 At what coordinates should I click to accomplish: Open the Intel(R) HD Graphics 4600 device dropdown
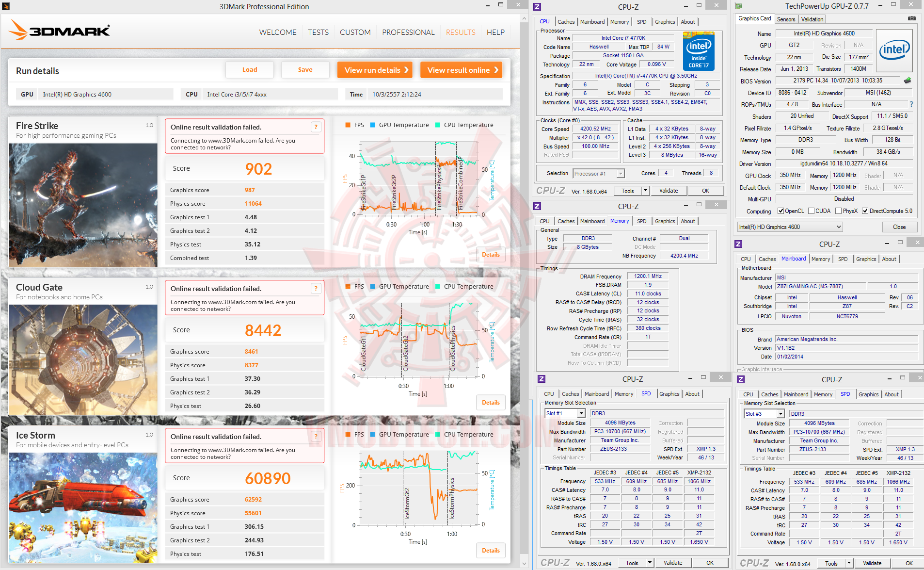[790, 227]
